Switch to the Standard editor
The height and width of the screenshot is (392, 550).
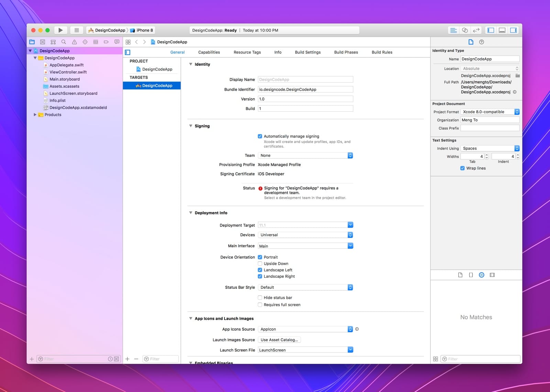click(x=453, y=30)
